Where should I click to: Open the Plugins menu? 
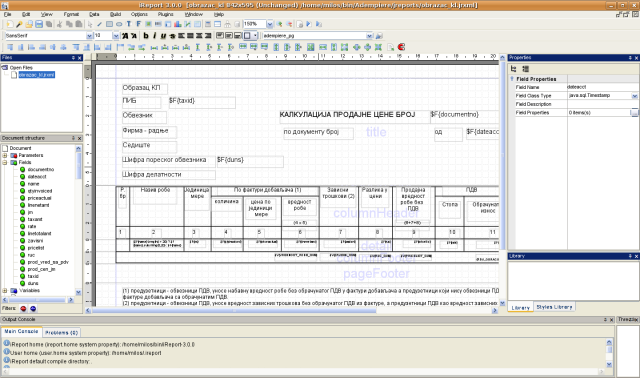(x=165, y=14)
